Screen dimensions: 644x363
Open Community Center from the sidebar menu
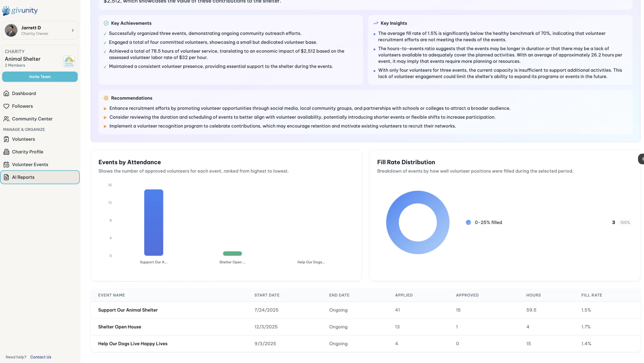(x=32, y=119)
